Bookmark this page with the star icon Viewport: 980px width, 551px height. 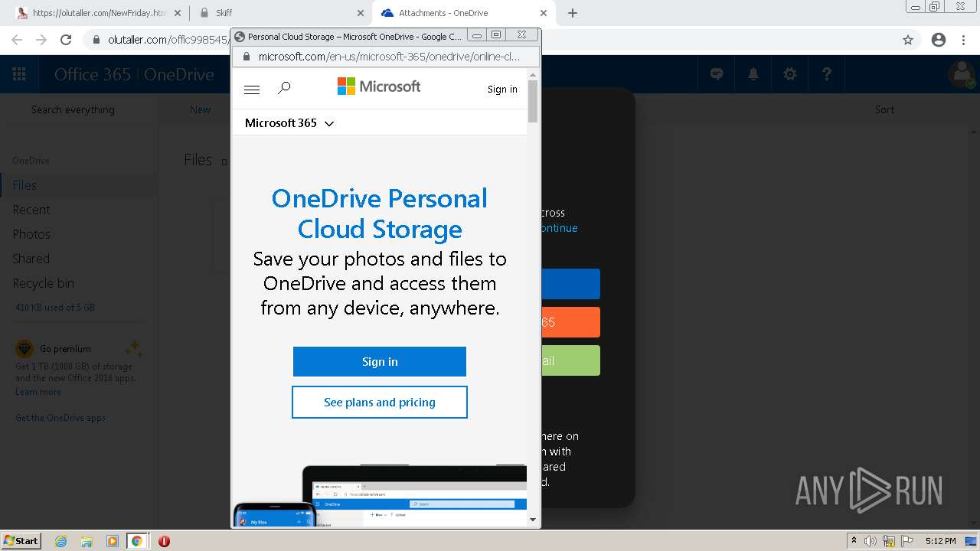click(x=908, y=40)
